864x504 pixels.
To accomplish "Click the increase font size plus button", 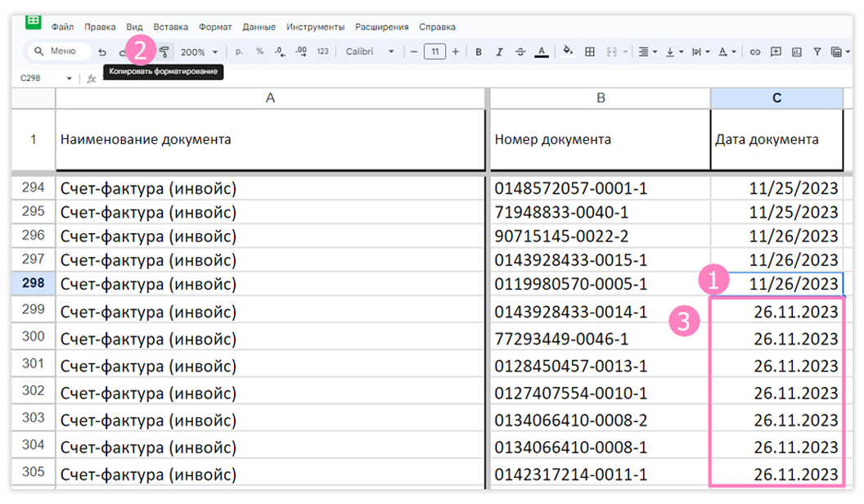I will point(455,52).
